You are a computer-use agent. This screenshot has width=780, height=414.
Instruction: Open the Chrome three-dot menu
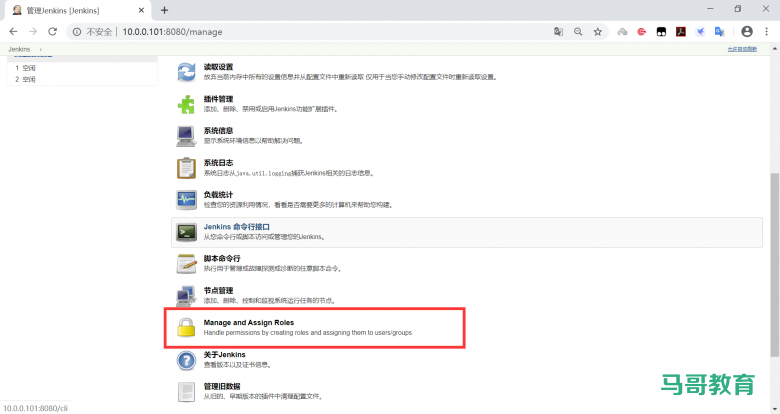click(x=766, y=32)
